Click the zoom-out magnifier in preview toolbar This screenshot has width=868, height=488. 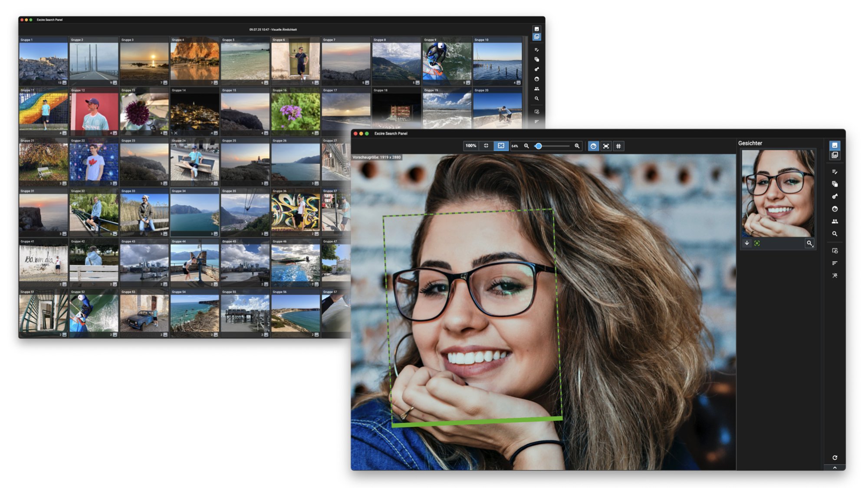(x=526, y=146)
